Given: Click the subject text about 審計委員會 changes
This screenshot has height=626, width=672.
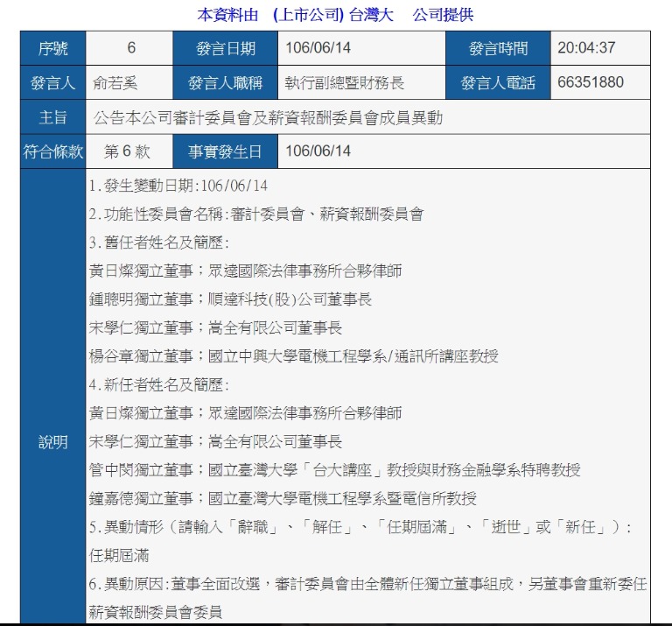Looking at the screenshot, I should tap(268, 117).
